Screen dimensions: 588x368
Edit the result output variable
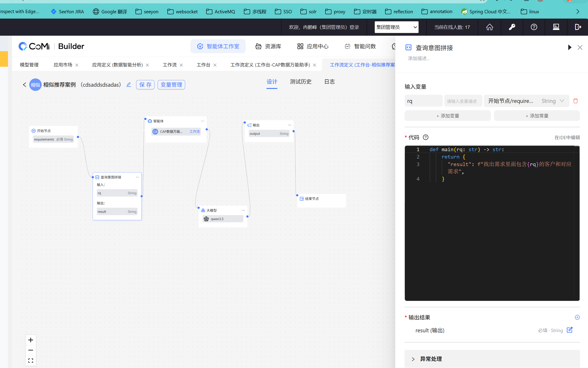tap(570, 330)
